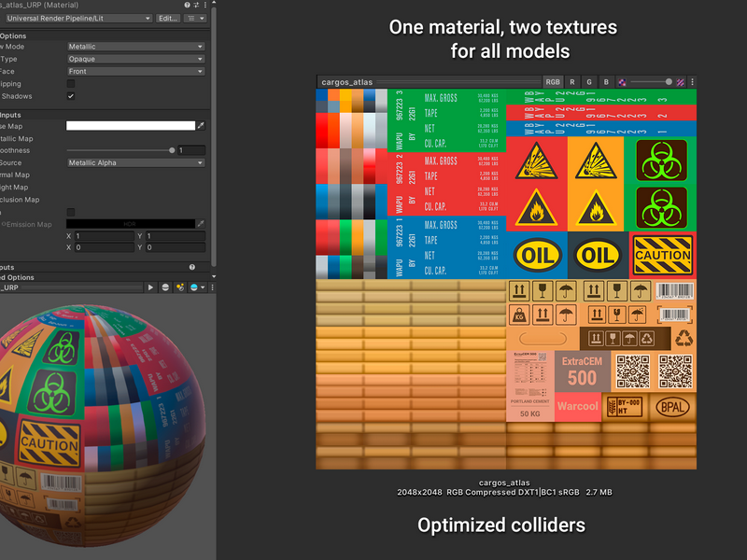
Task: Expand the Surface Options header
Action: point(13,36)
